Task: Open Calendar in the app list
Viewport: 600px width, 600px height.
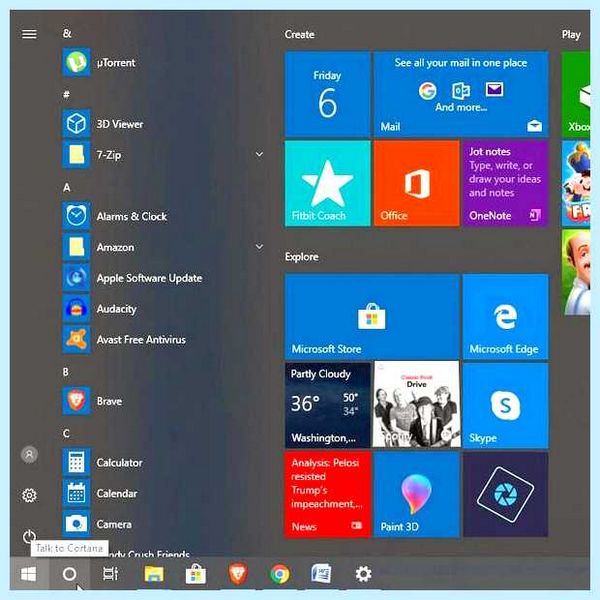Action: pos(163,493)
